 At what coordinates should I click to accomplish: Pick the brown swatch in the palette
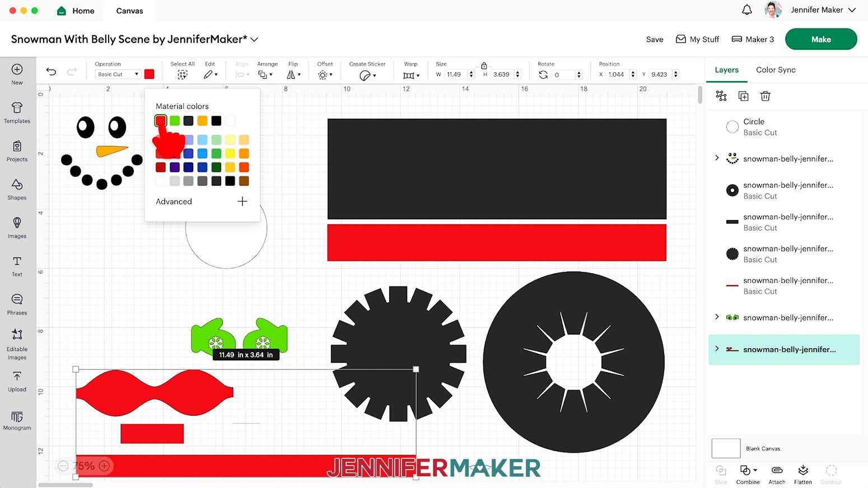click(x=244, y=181)
